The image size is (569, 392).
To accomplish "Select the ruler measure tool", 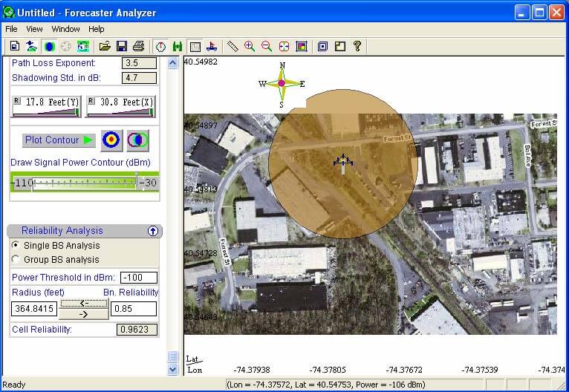I will point(233,47).
